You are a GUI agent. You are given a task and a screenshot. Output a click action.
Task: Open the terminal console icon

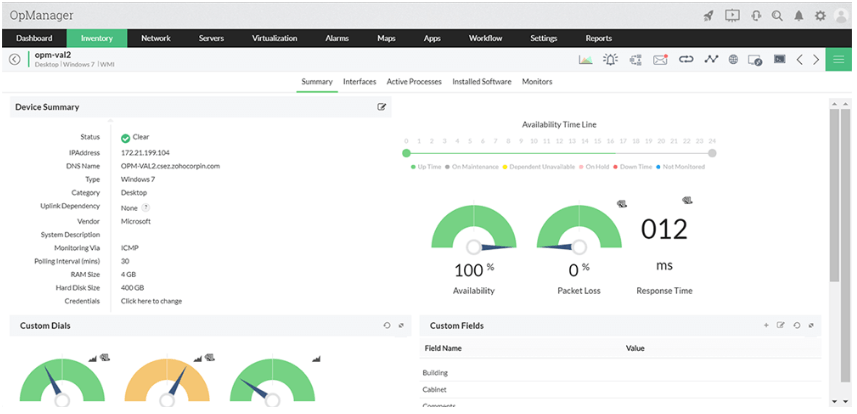click(x=779, y=60)
